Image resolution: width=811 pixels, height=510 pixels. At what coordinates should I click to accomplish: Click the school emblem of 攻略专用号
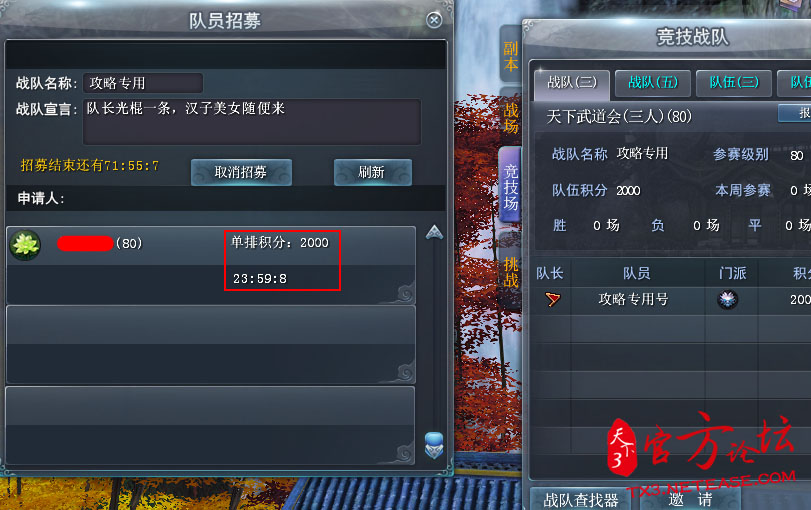[728, 299]
